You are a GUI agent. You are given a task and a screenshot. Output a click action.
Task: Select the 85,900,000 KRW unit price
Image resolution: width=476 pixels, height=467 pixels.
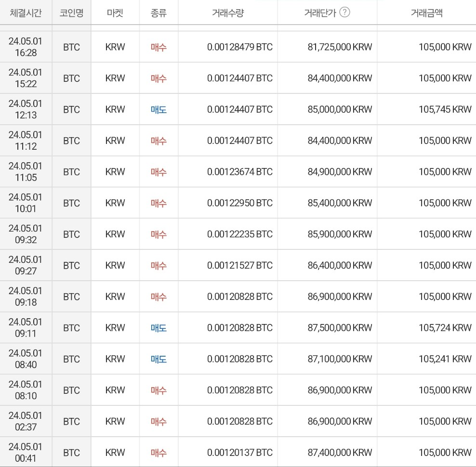click(340, 234)
